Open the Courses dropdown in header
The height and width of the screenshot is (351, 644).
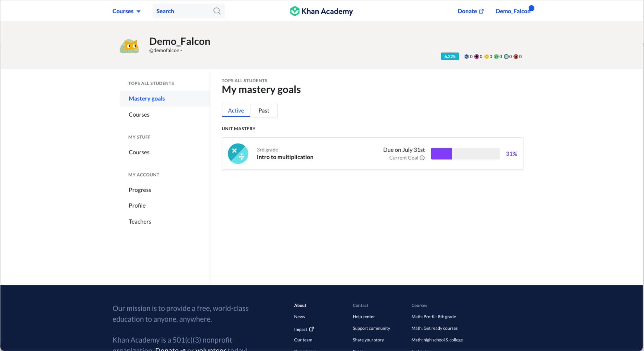pyautogui.click(x=126, y=11)
